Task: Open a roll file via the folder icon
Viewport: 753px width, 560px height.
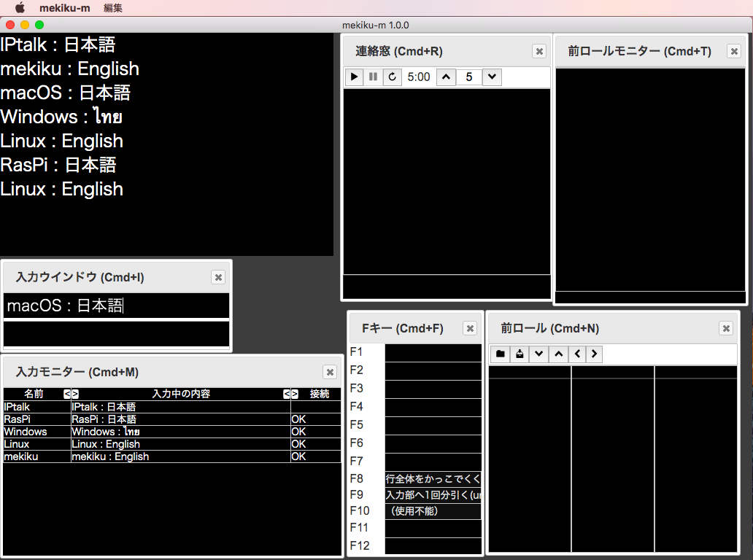Action: tap(499, 354)
